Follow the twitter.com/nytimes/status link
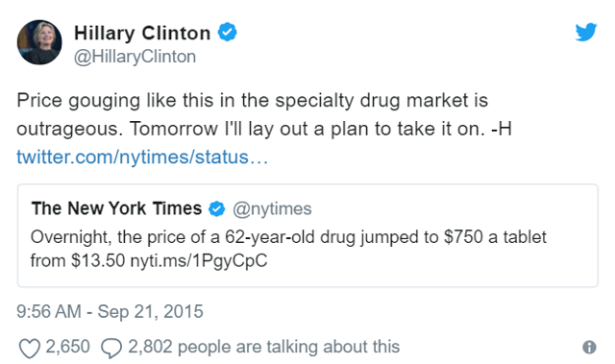This screenshot has height=364, width=615. [x=142, y=158]
